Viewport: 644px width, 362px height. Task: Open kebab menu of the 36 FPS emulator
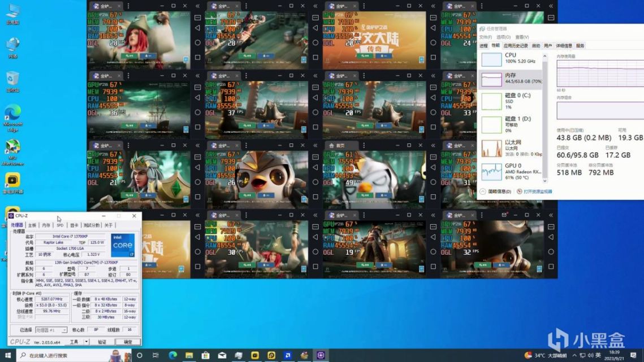[128, 76]
